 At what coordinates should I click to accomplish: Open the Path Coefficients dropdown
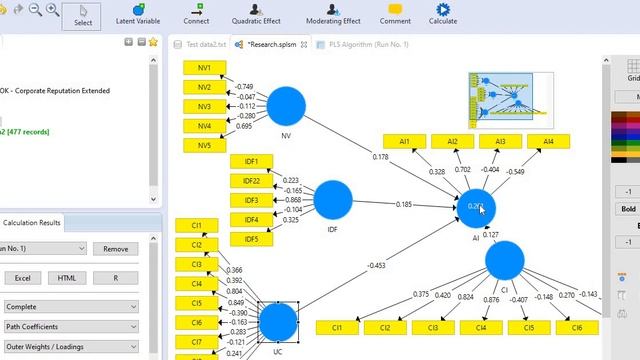click(71, 327)
